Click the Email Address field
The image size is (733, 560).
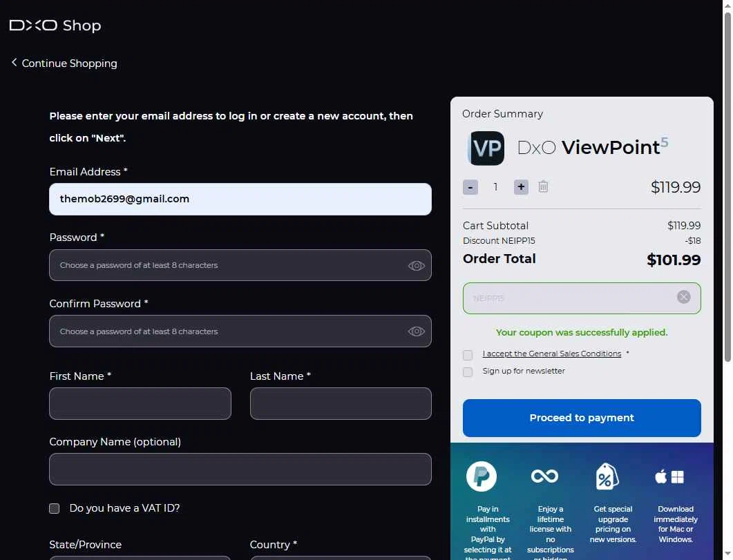tap(240, 199)
